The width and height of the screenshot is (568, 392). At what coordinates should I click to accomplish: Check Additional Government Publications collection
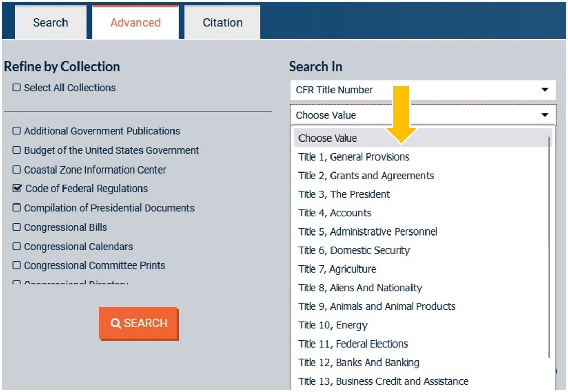[19, 131]
